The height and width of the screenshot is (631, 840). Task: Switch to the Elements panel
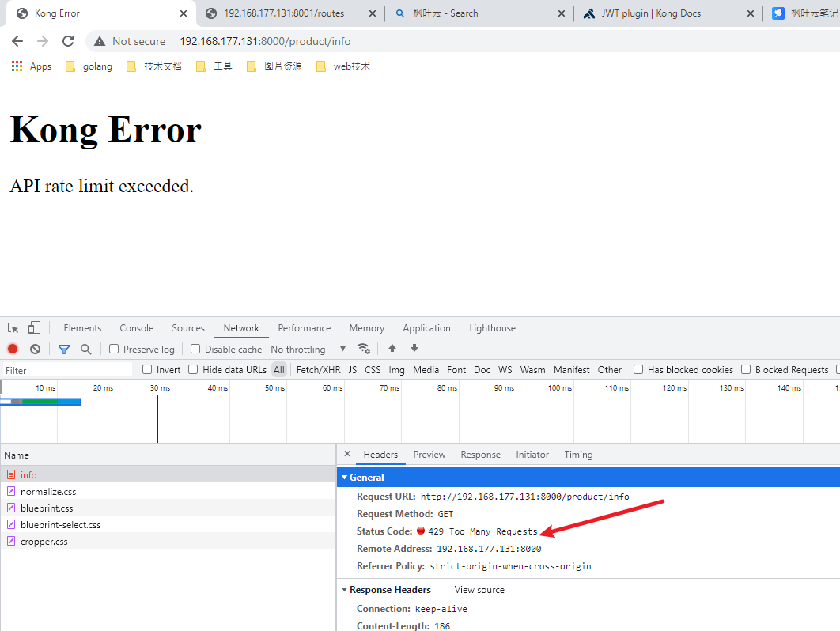tap(82, 328)
